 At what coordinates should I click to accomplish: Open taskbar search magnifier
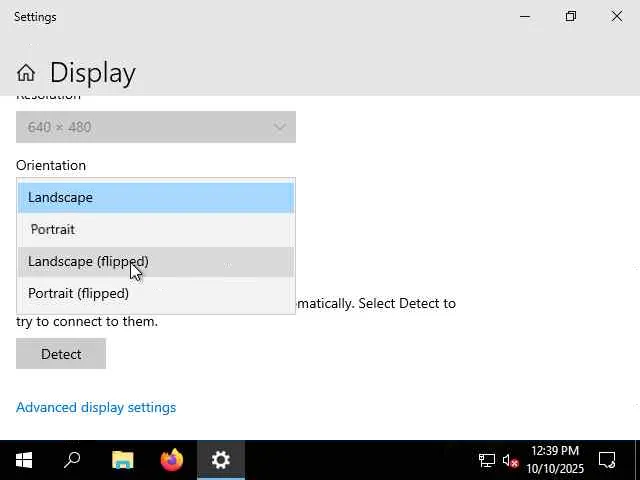point(72,460)
